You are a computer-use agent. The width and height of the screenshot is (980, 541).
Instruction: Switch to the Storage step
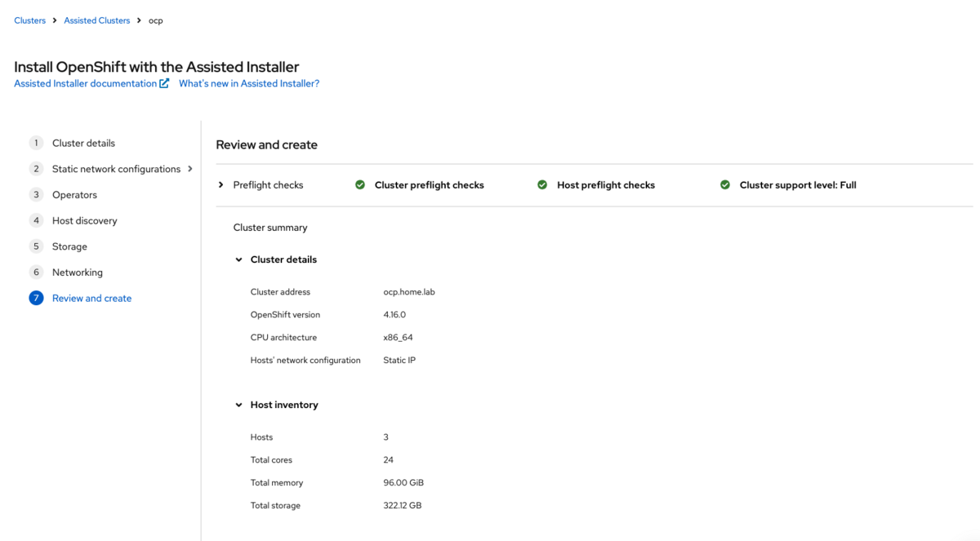tap(69, 246)
